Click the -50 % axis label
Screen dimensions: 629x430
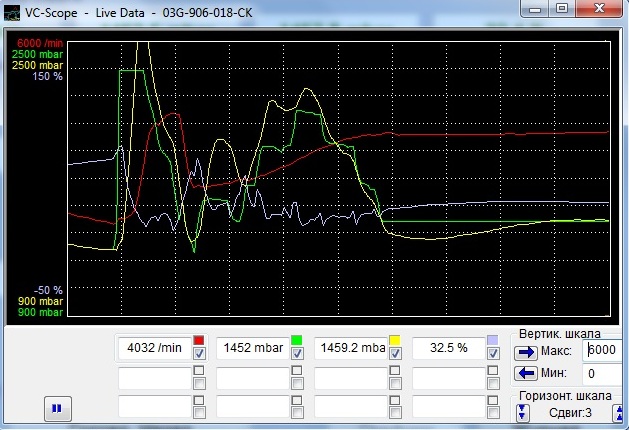[x=48, y=290]
